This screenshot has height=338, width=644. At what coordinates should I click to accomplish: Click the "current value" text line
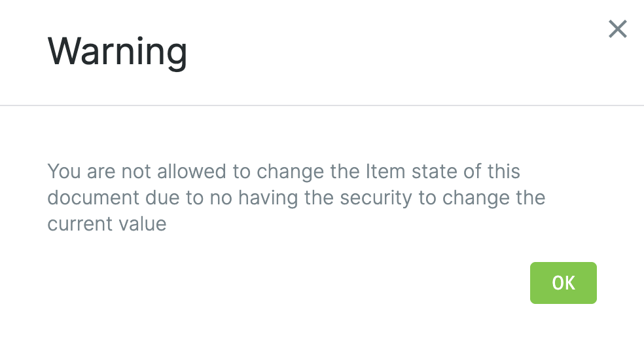click(107, 224)
